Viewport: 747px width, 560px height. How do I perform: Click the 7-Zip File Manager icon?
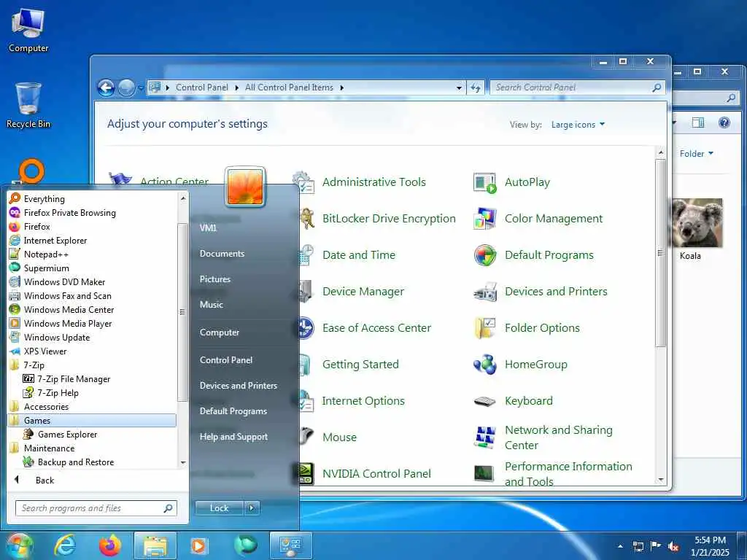pyautogui.click(x=28, y=378)
